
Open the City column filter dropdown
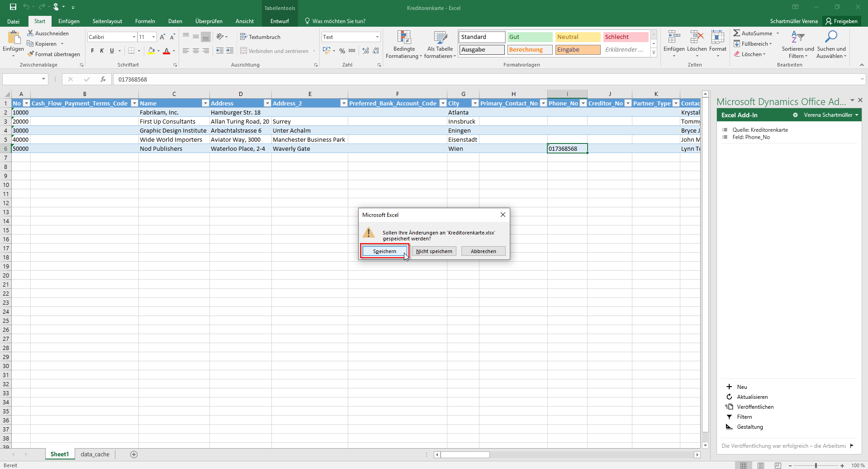[x=475, y=103]
